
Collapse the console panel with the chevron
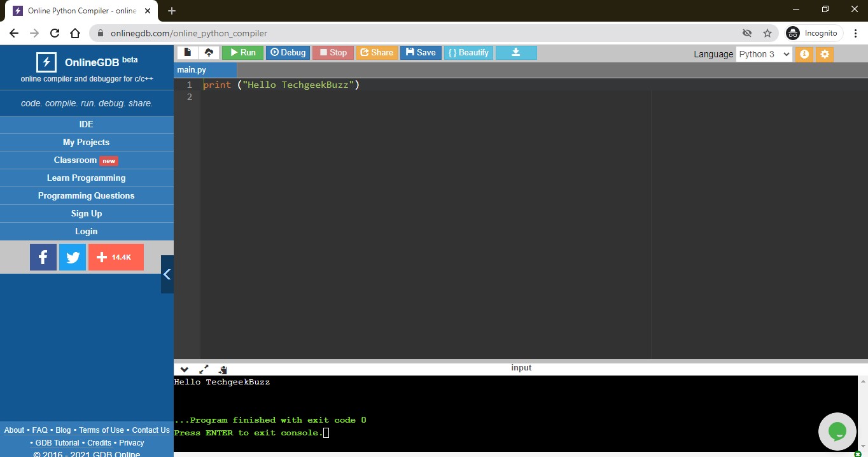[x=184, y=369]
